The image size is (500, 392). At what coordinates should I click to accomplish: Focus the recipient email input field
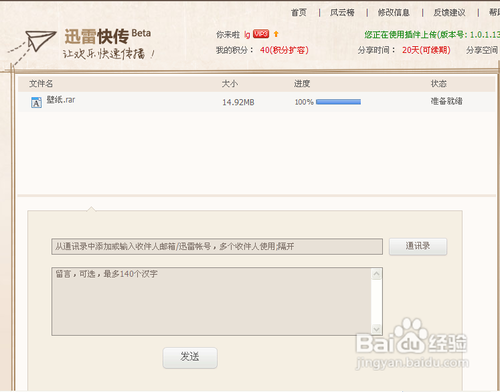217,246
